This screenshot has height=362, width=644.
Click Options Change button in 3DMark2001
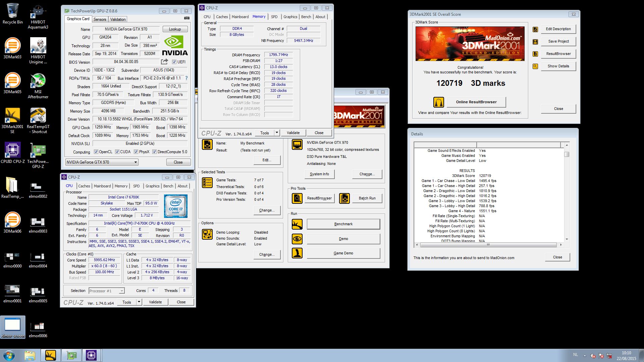tap(267, 254)
